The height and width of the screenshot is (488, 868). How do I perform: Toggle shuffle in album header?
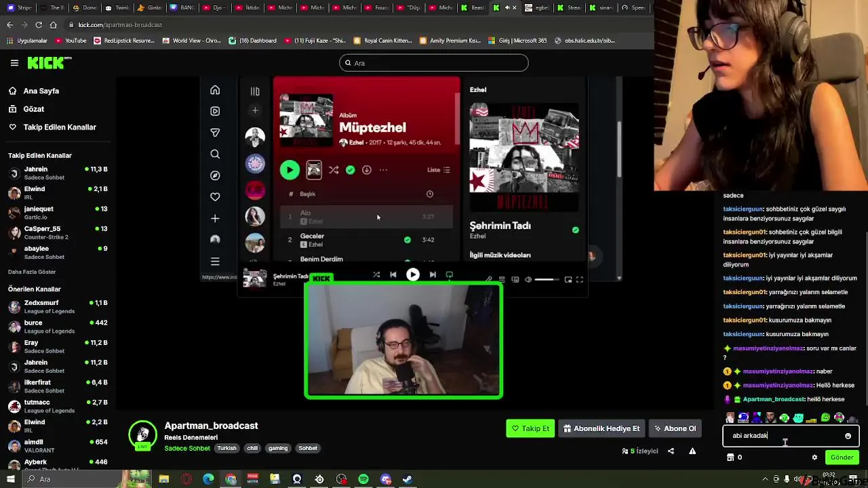click(334, 170)
